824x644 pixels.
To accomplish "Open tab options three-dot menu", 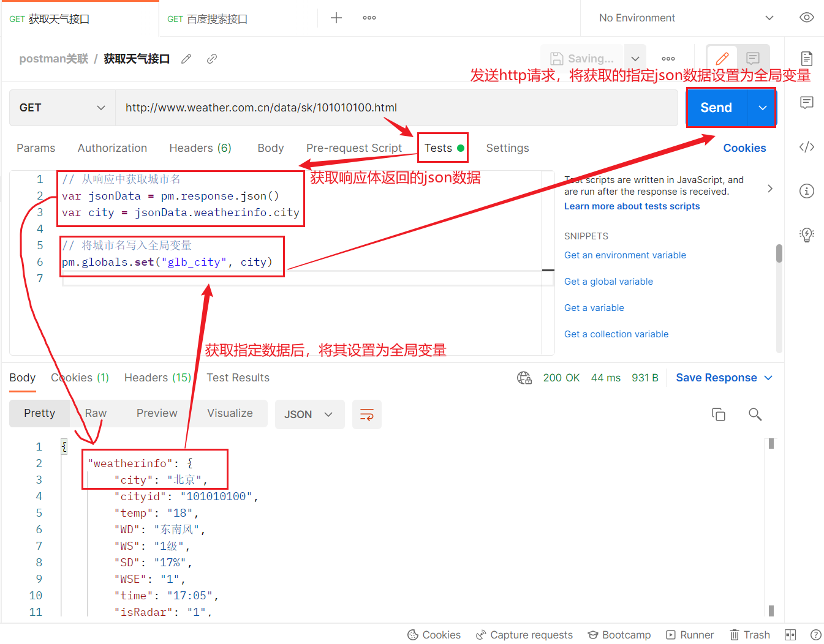I will 369,18.
